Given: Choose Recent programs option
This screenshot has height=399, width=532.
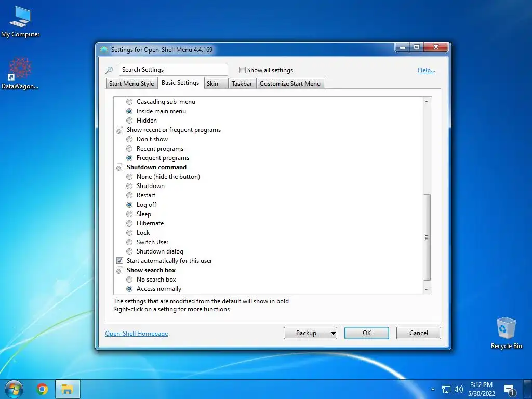Looking at the screenshot, I should [x=129, y=149].
